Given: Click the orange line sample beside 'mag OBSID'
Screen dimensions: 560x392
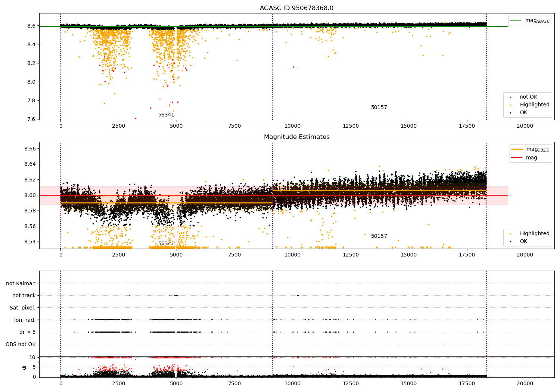Looking at the screenshot, I should tap(517, 149).
